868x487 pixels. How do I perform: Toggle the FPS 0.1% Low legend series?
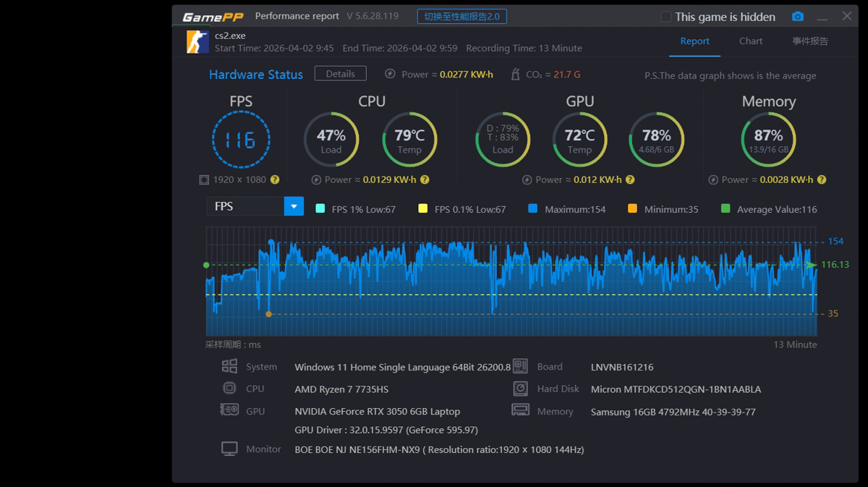423,209
